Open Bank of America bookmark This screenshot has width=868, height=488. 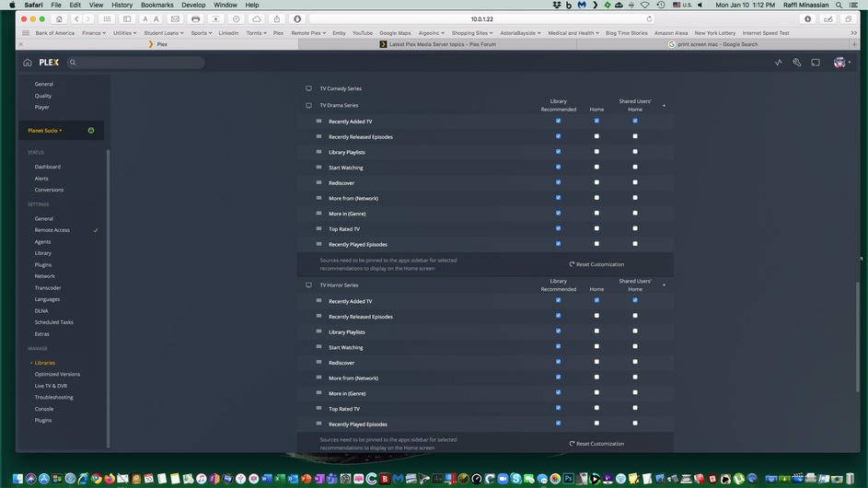click(55, 33)
